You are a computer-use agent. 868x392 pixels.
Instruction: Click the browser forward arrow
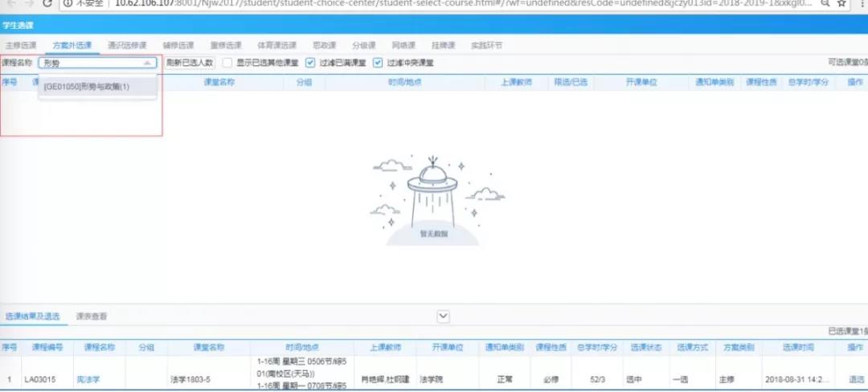[28, 3]
